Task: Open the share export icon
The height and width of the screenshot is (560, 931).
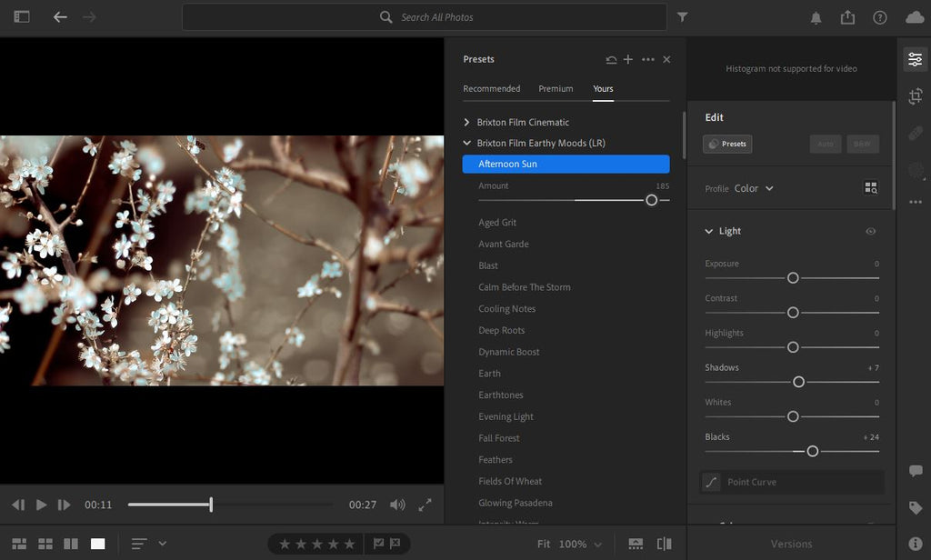Action: (847, 17)
